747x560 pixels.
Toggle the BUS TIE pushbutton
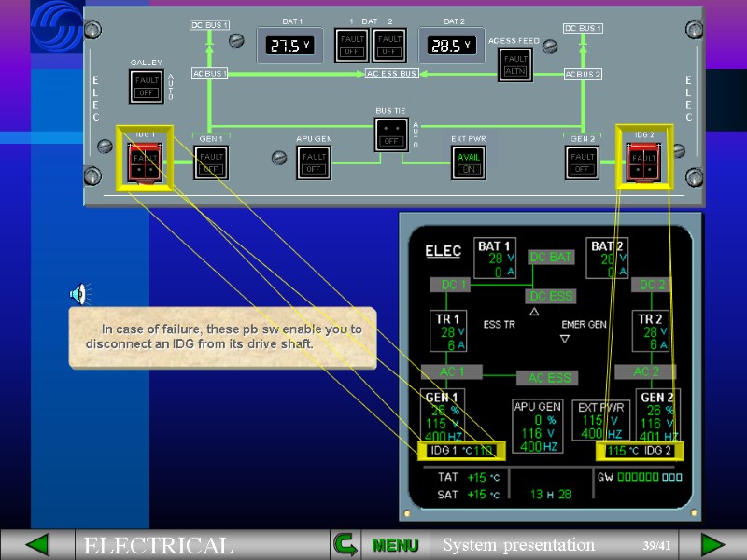(x=391, y=135)
